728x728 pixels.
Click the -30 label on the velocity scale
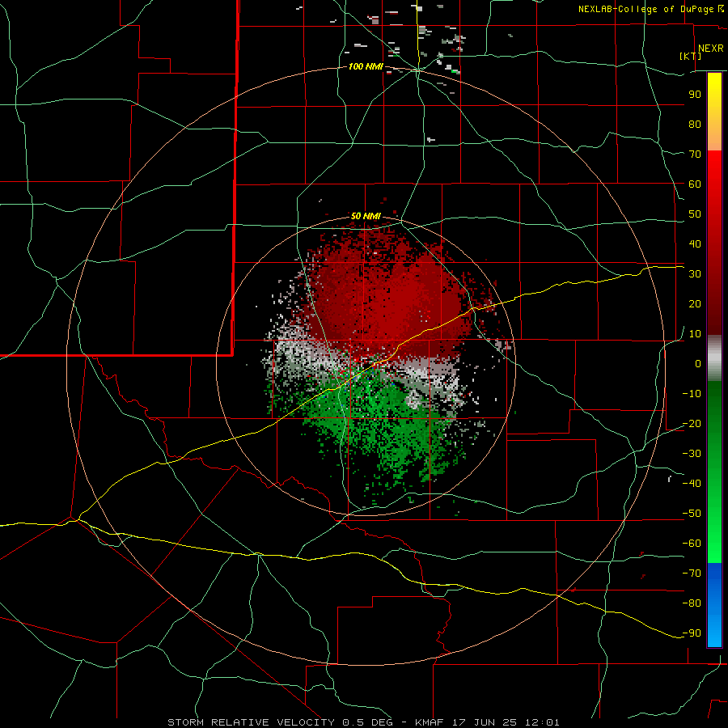click(x=692, y=454)
